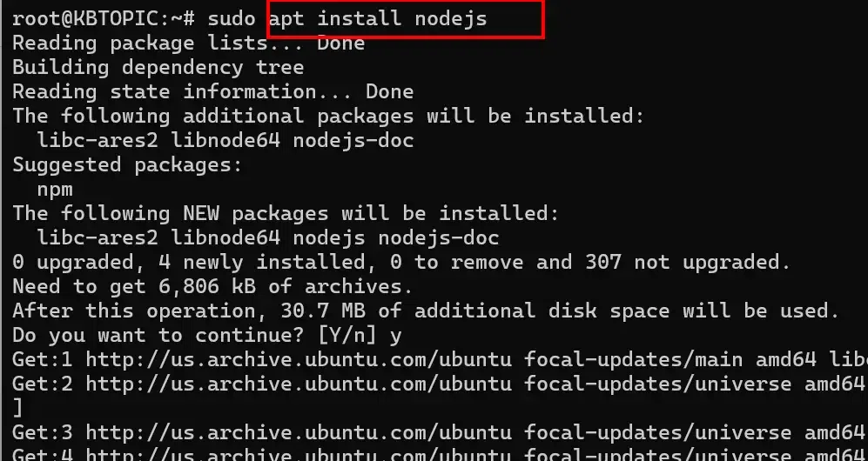Screen dimensions: 868x461
Task: Click the Building dependency tree line
Action: tap(158, 68)
